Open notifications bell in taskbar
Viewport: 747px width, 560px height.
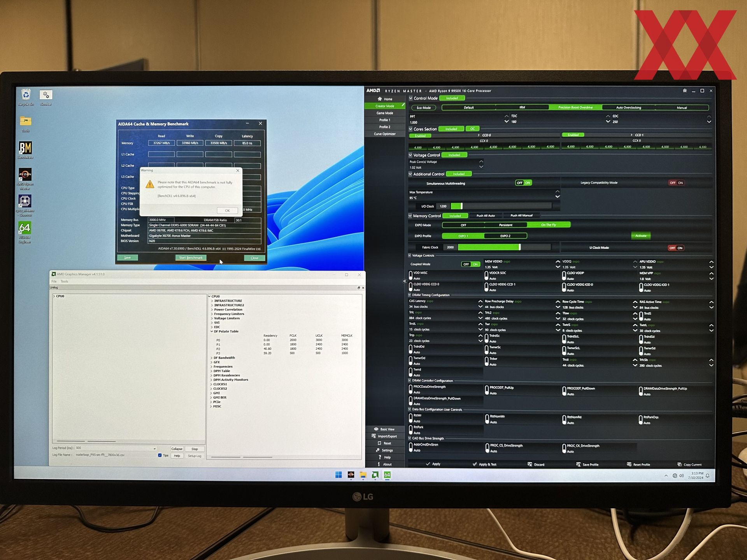click(x=708, y=476)
